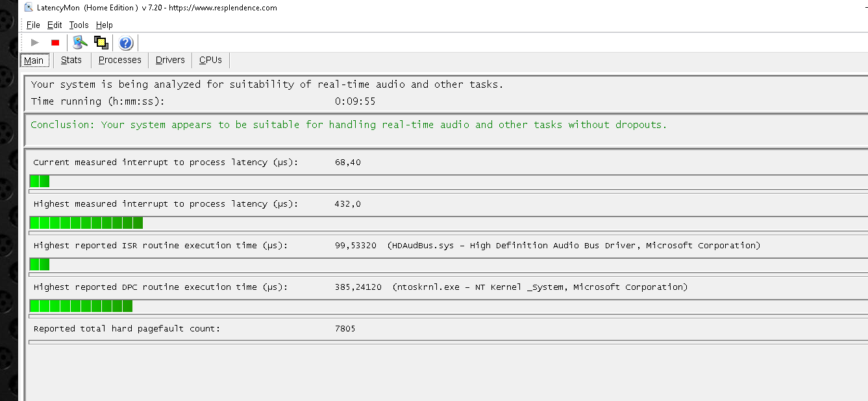
Task: Click the LatencyMon title bar app icon
Action: (29, 8)
